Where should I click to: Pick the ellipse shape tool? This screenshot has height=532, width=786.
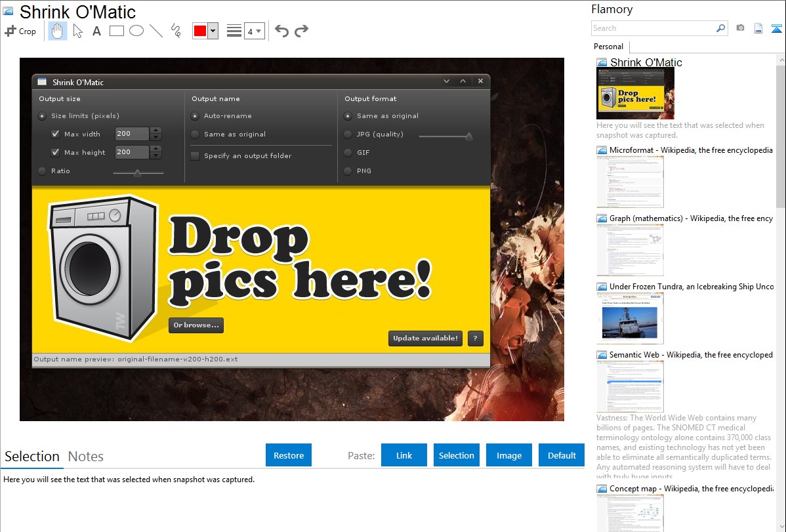point(136,31)
